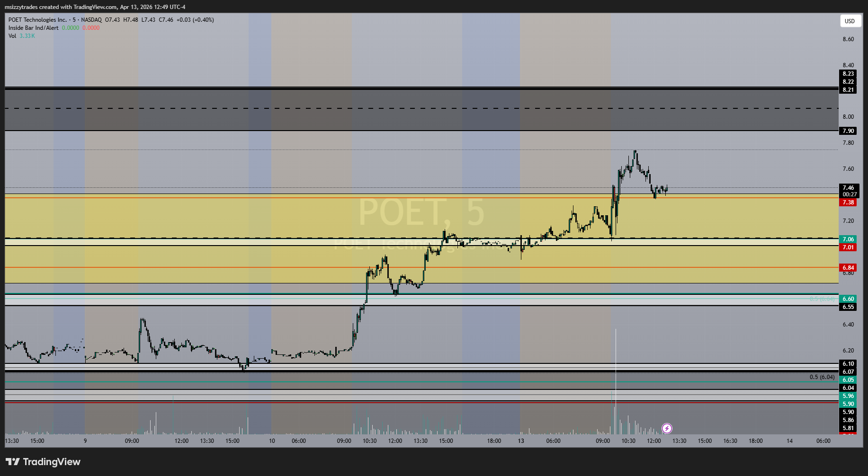The height and width of the screenshot is (476, 868).
Task: Click the green 6.60 price label
Action: 848,299
